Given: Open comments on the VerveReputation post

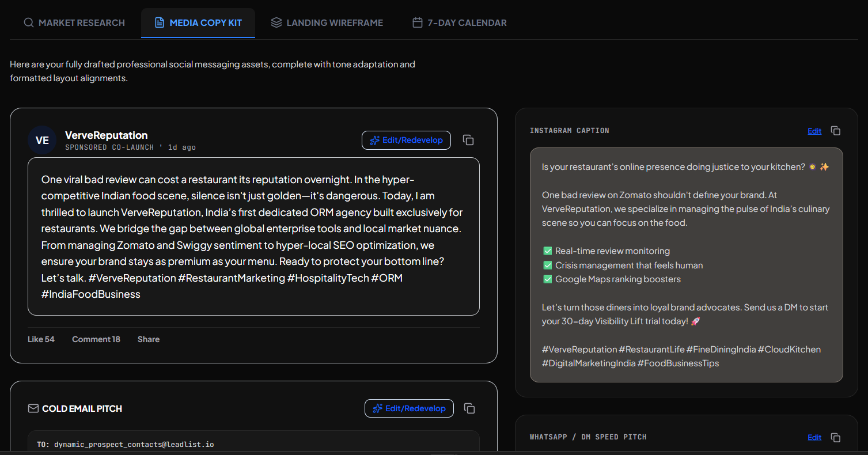Looking at the screenshot, I should (x=96, y=339).
